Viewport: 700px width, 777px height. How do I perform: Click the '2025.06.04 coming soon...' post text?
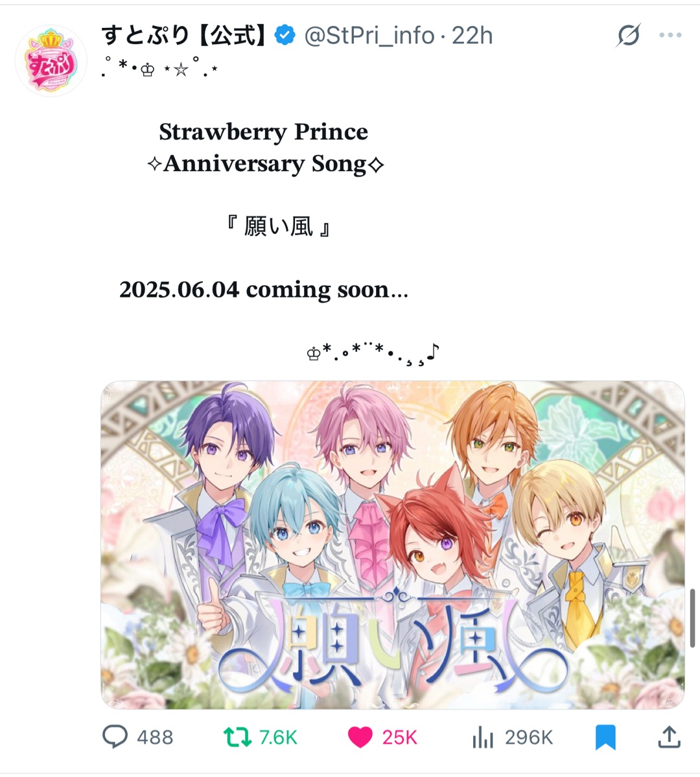[x=264, y=290]
